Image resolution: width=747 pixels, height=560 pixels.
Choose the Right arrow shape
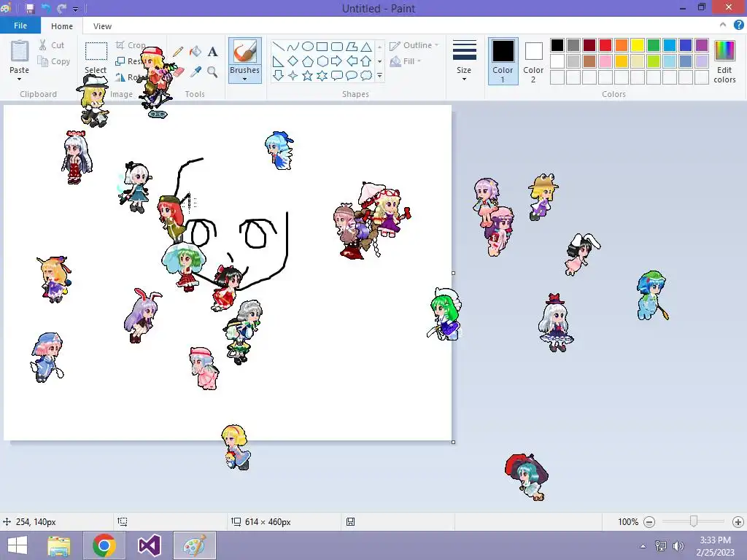pyautogui.click(x=337, y=61)
